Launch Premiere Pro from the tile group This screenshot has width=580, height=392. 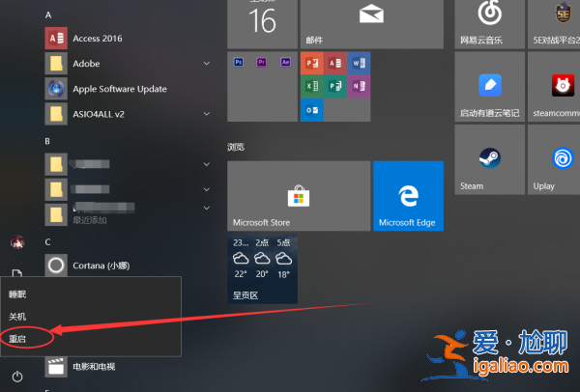262,62
